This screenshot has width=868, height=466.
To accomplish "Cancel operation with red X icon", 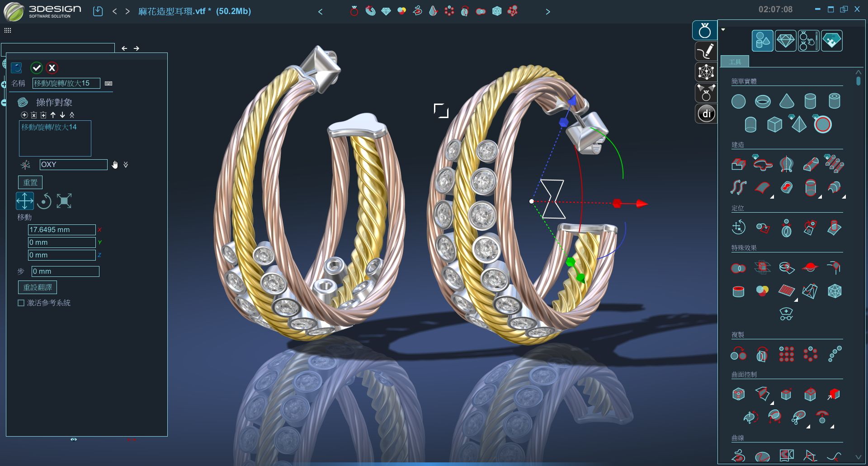I will point(52,68).
